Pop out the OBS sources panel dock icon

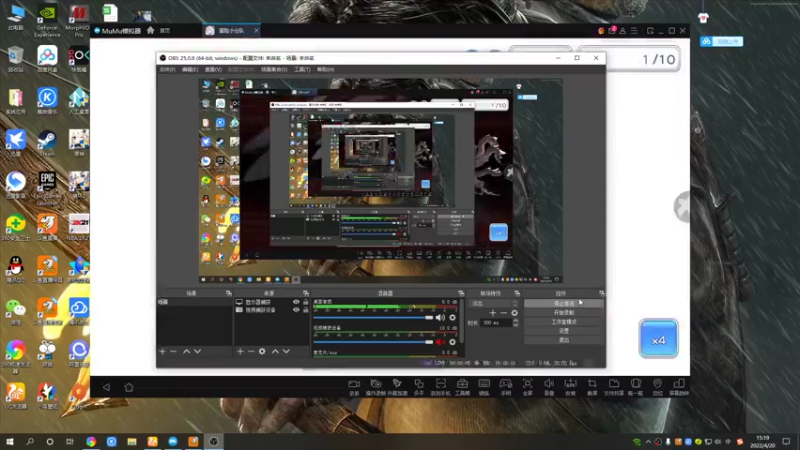(x=306, y=293)
